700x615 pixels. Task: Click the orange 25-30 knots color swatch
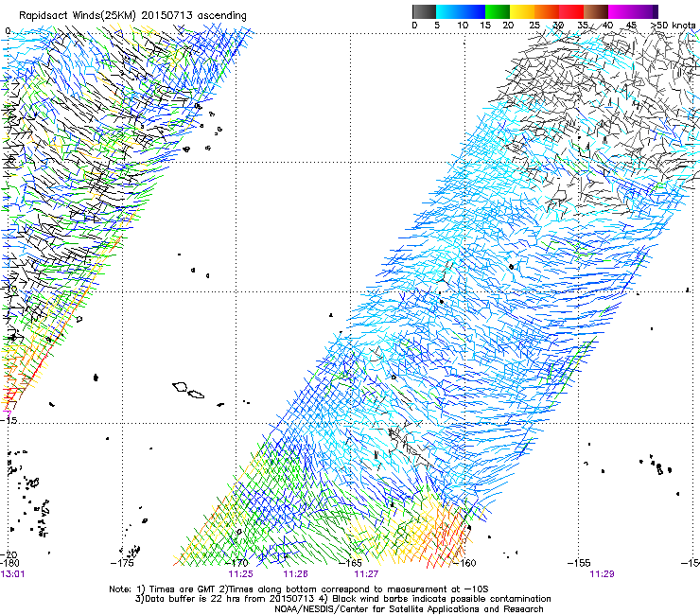tap(547, 11)
